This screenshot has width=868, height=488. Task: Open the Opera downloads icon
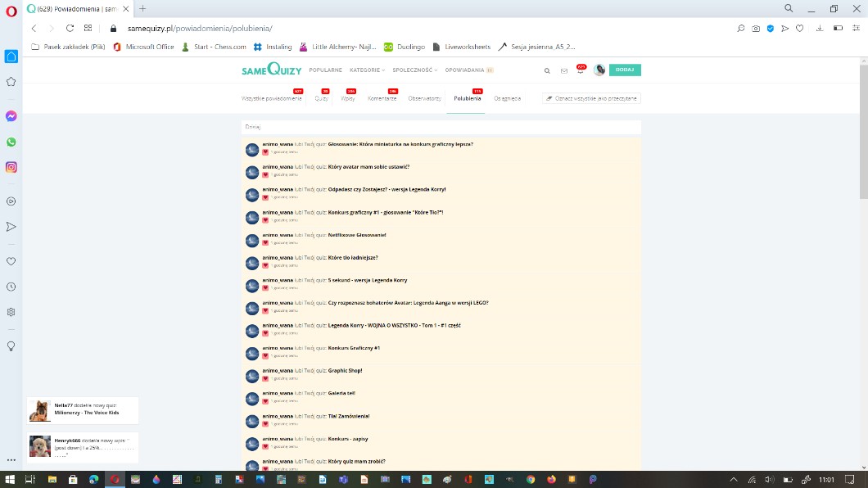(x=820, y=28)
